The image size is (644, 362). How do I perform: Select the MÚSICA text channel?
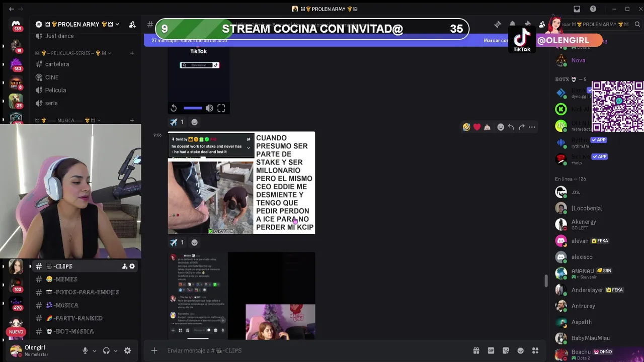pos(86,305)
